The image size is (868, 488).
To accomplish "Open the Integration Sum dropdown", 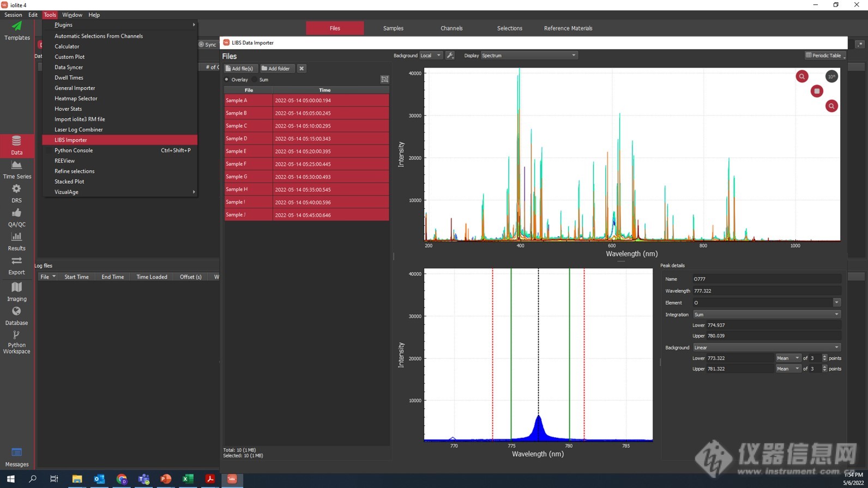I will tap(766, 315).
